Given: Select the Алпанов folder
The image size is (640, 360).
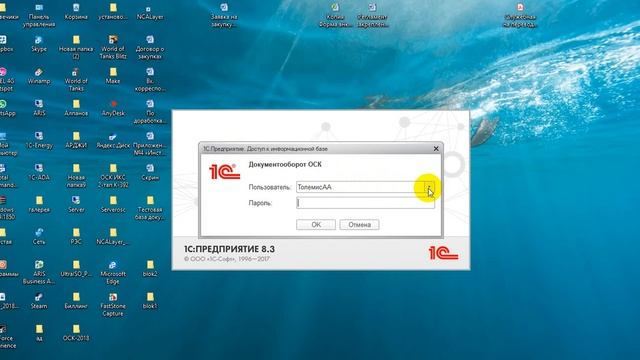Looking at the screenshot, I should pos(76,109).
